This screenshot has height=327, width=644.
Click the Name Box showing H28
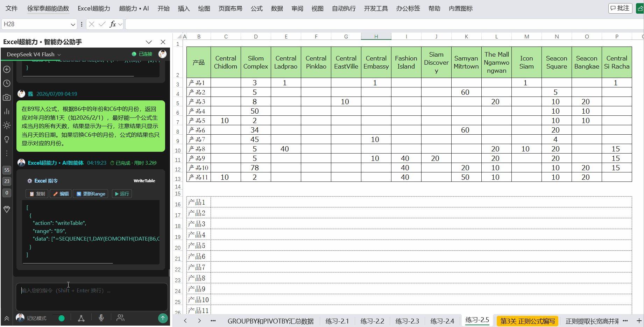pos(36,24)
